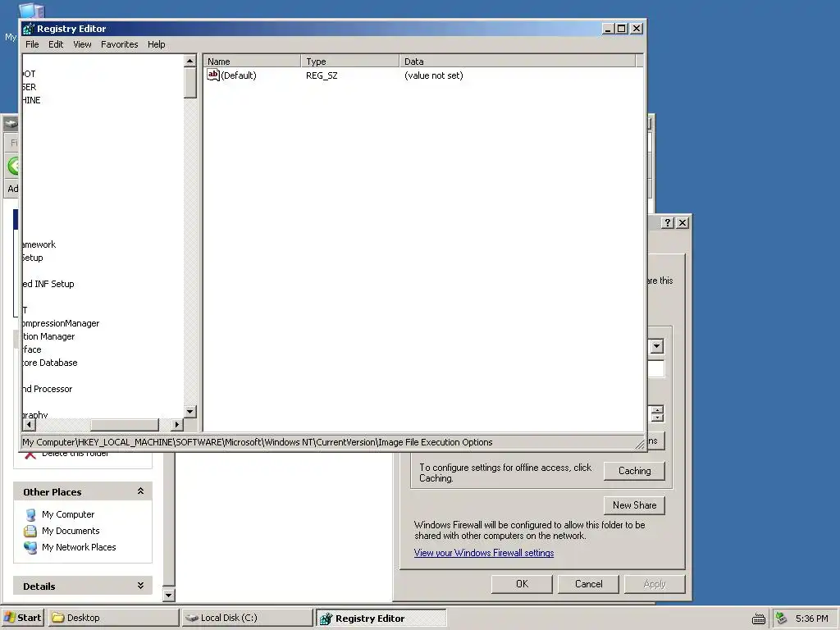
Task: Click the Apply button in sharing dialog
Action: [655, 584]
